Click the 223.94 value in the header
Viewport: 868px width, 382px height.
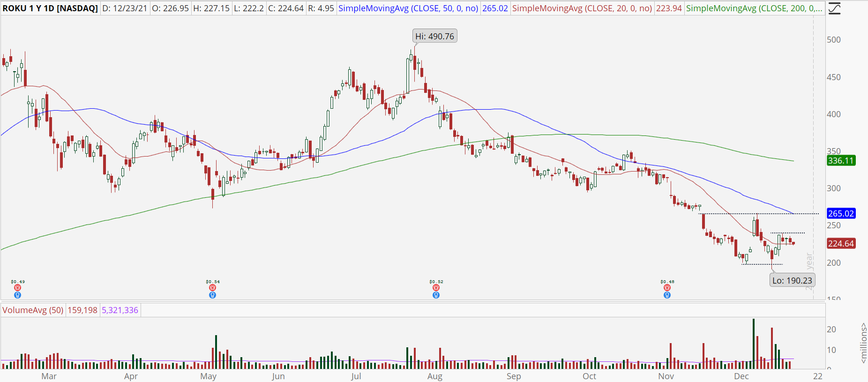669,8
